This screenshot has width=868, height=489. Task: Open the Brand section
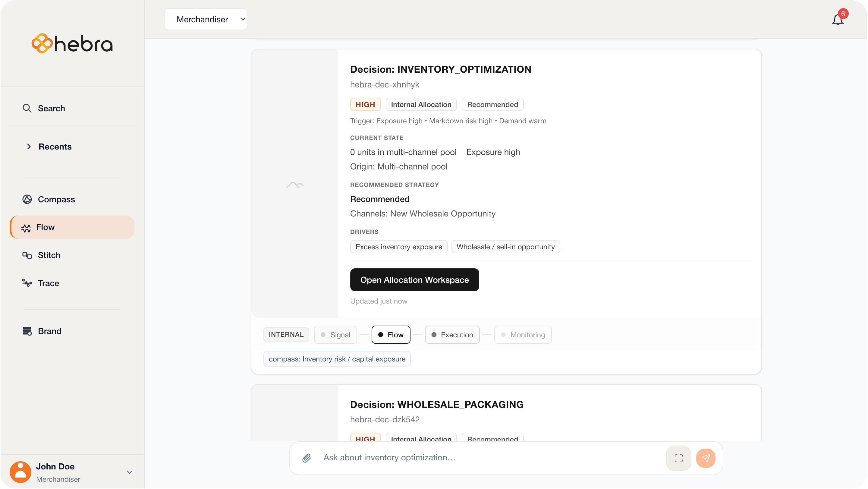tap(49, 331)
